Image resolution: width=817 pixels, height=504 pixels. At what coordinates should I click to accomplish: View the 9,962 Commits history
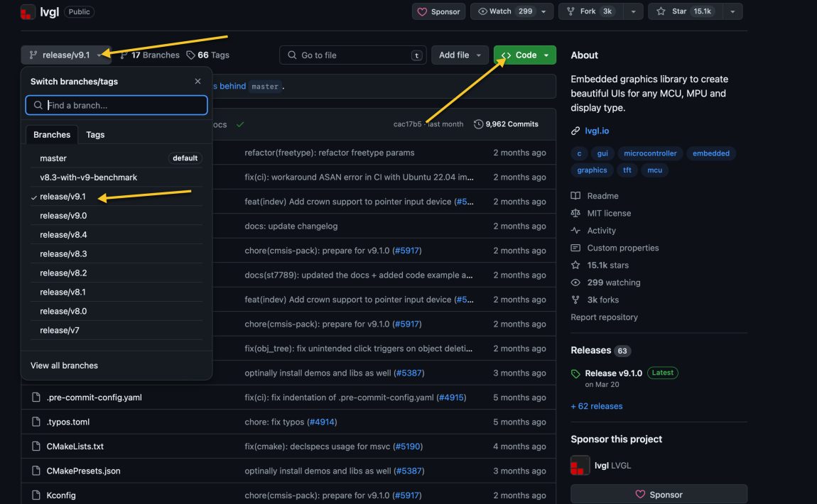click(x=506, y=124)
